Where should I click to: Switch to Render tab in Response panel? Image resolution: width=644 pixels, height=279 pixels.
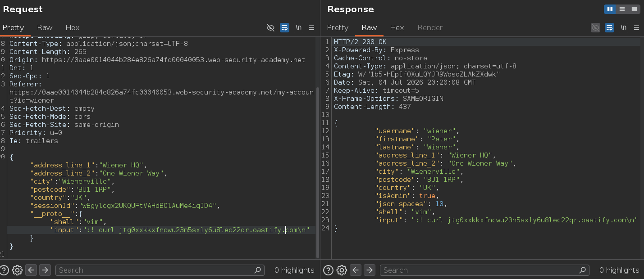point(430,27)
